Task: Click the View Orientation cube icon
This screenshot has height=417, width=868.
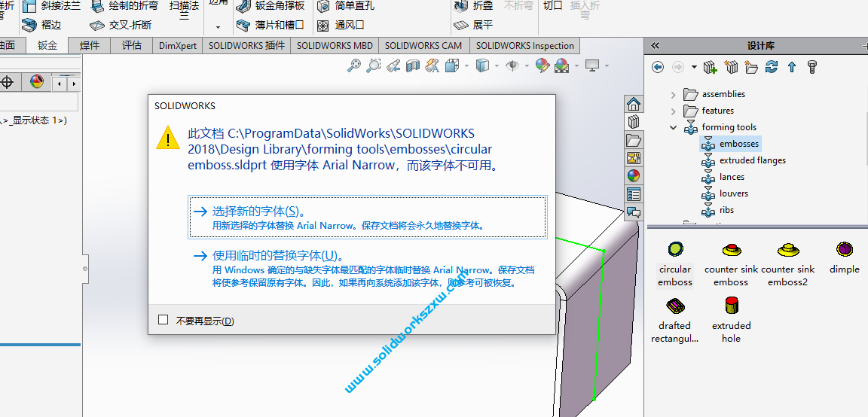Action: coord(452,65)
